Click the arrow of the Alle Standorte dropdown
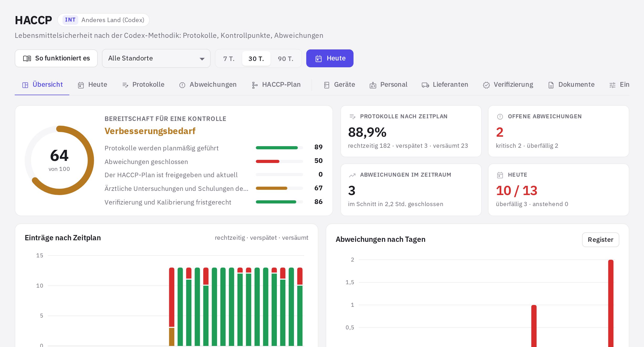 coord(202,59)
